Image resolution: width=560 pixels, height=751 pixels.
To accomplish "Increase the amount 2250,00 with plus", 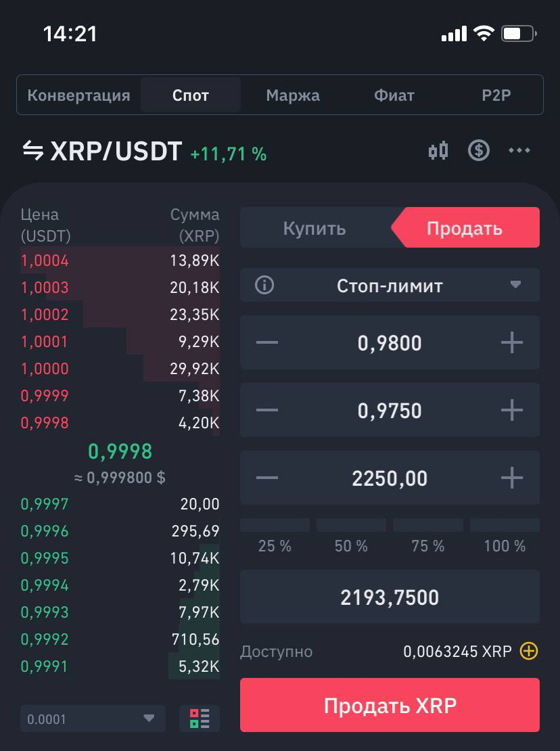I will tap(512, 478).
